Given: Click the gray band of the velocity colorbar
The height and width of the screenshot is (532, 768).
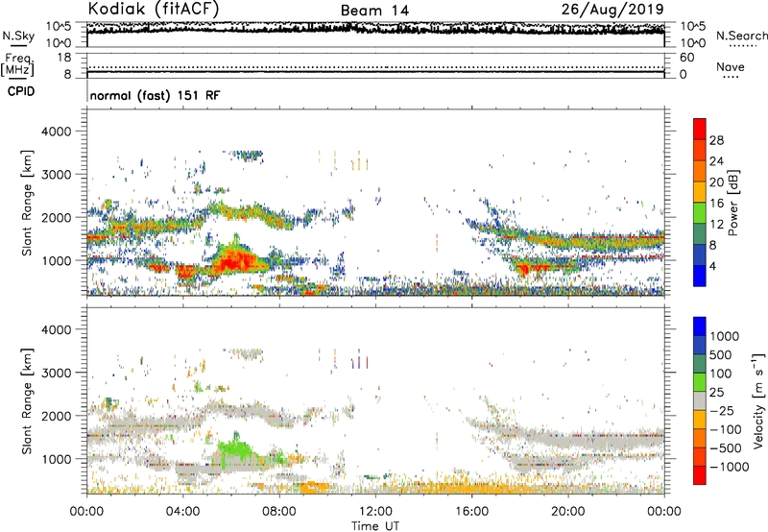Looking at the screenshot, I should [x=700, y=400].
